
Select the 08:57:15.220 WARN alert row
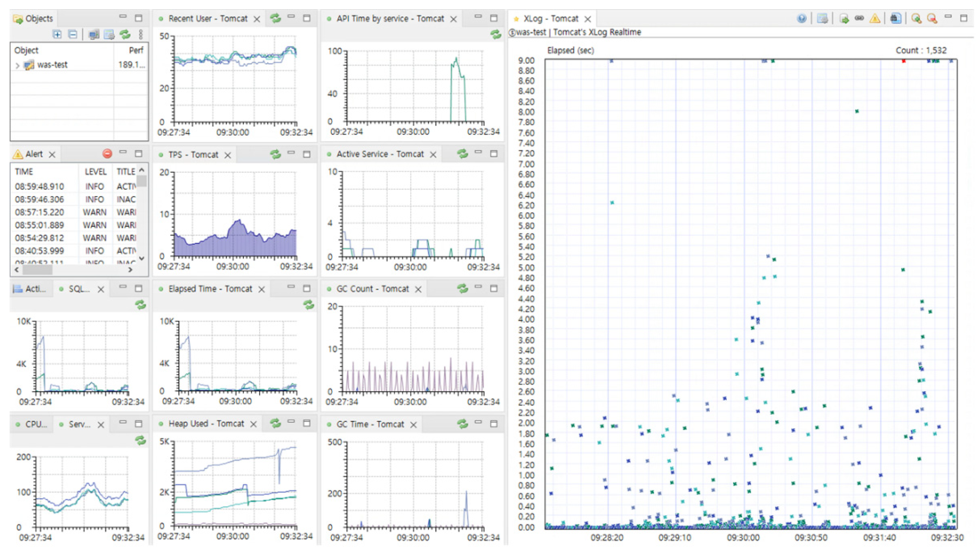click(57, 212)
